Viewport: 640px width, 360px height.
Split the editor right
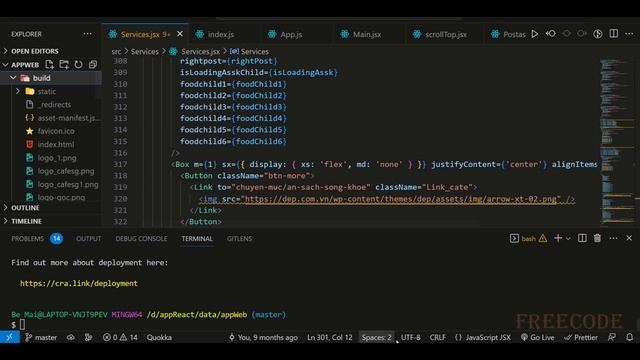[613, 34]
